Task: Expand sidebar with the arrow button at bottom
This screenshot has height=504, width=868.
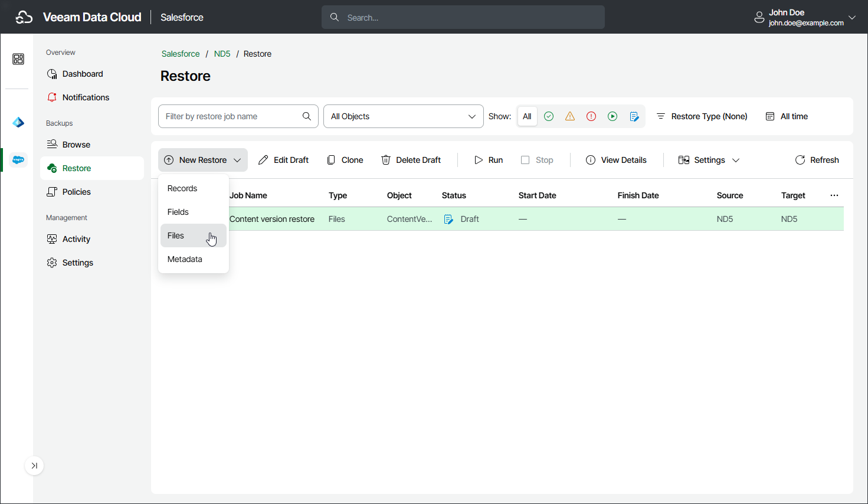Action: (34, 466)
